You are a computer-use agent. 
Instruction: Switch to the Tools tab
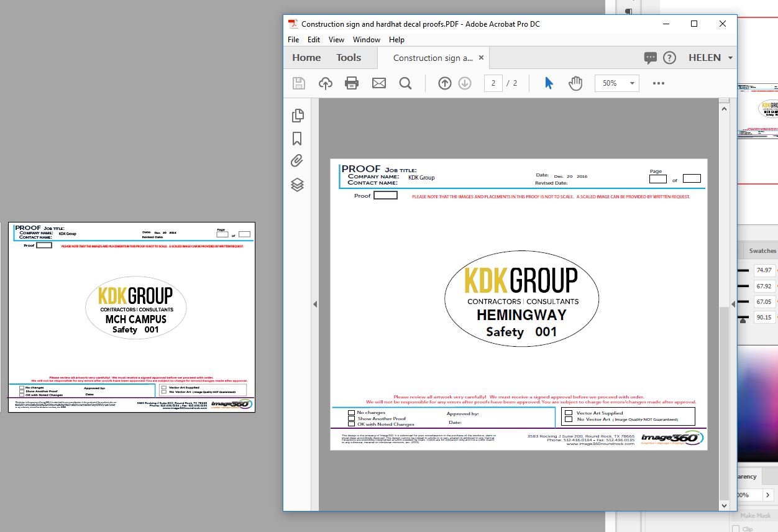coord(349,58)
